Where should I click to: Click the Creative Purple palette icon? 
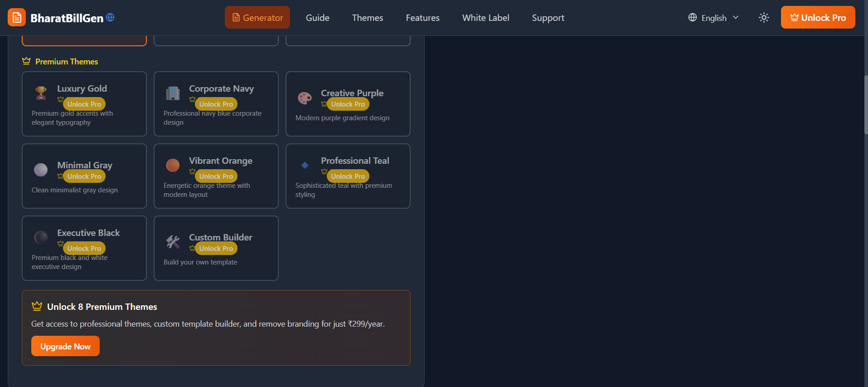coord(305,98)
